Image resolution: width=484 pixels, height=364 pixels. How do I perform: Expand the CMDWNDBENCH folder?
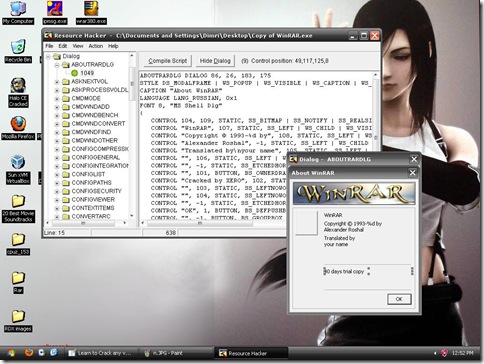click(x=57, y=115)
